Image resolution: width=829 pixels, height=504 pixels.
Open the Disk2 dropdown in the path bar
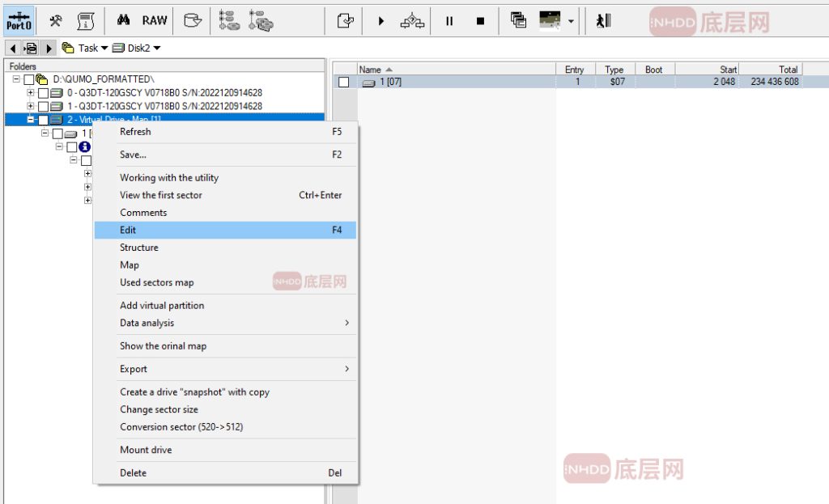pyautogui.click(x=136, y=48)
